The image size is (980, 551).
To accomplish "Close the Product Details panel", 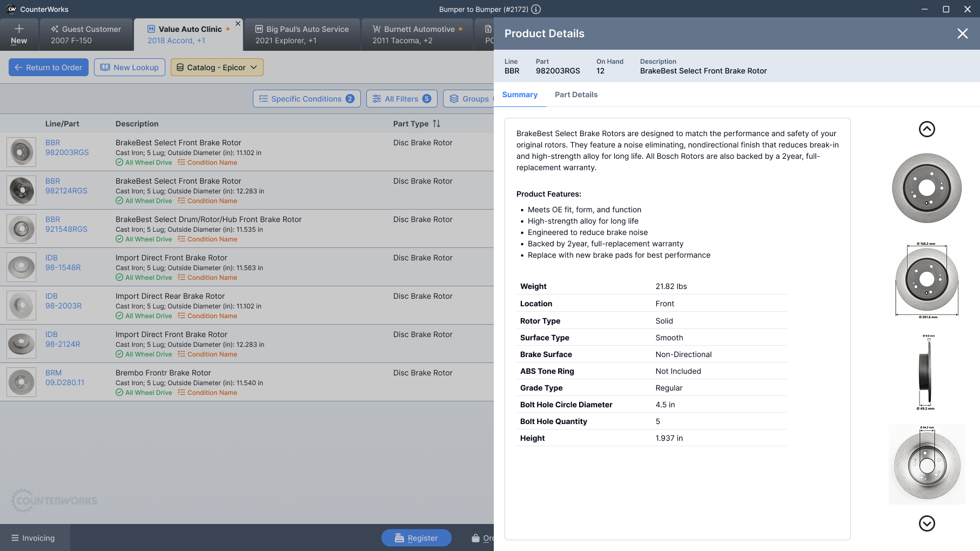I will 962,33.
